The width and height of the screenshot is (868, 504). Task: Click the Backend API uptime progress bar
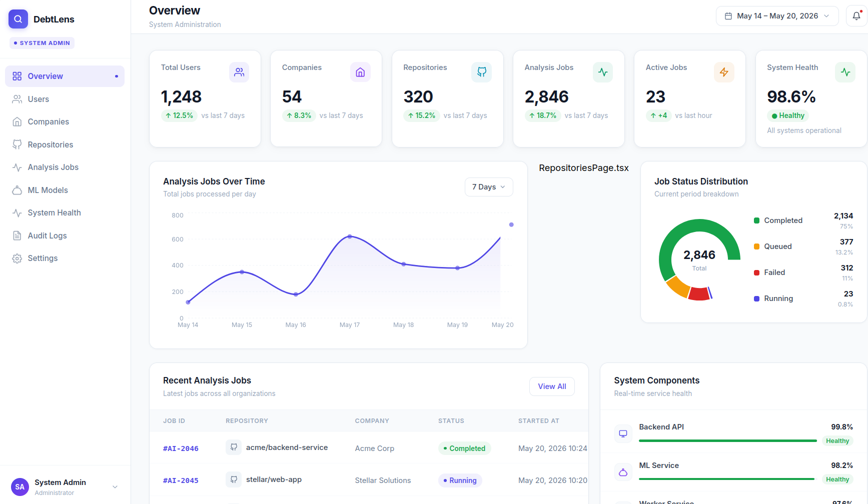728,441
